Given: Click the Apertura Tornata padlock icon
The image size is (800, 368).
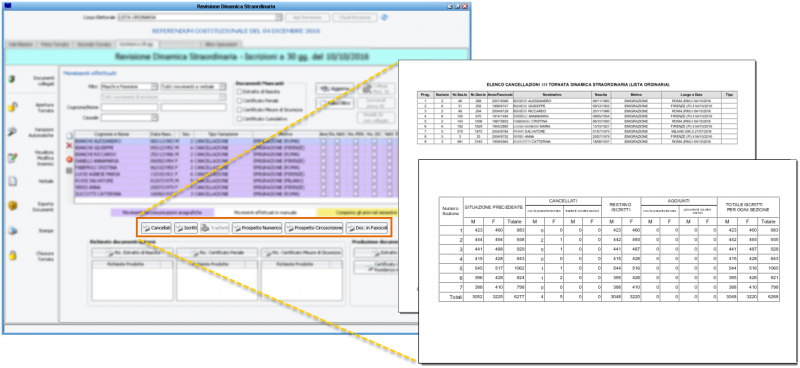Looking at the screenshot, I should [x=13, y=106].
